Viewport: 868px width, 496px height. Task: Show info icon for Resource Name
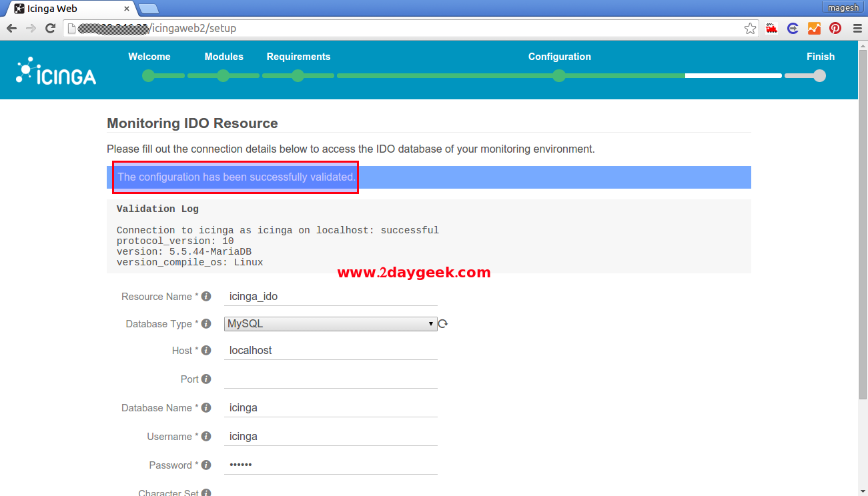[x=206, y=296]
